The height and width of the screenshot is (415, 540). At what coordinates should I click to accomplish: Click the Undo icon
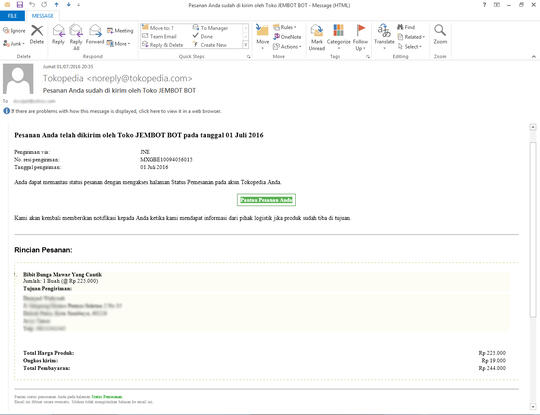tap(32, 5)
